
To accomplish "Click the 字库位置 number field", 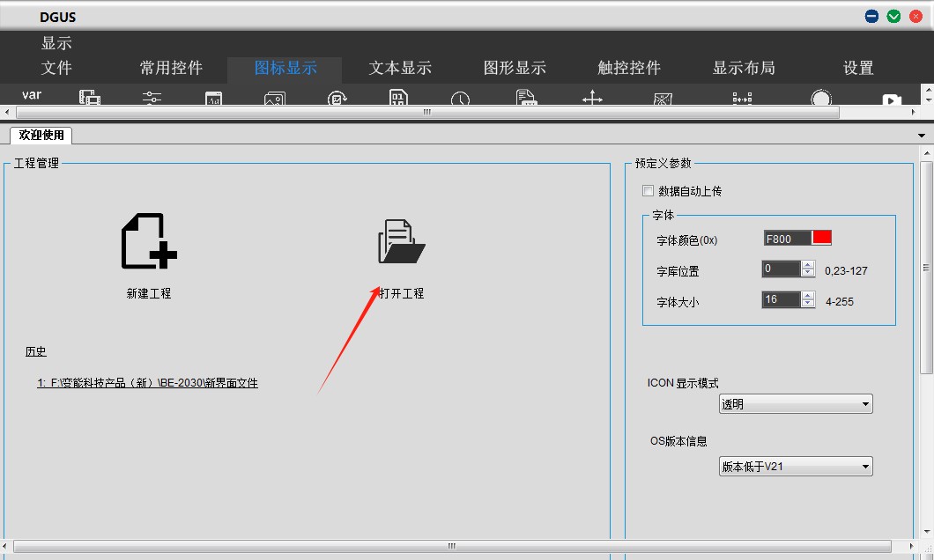I will (x=781, y=269).
